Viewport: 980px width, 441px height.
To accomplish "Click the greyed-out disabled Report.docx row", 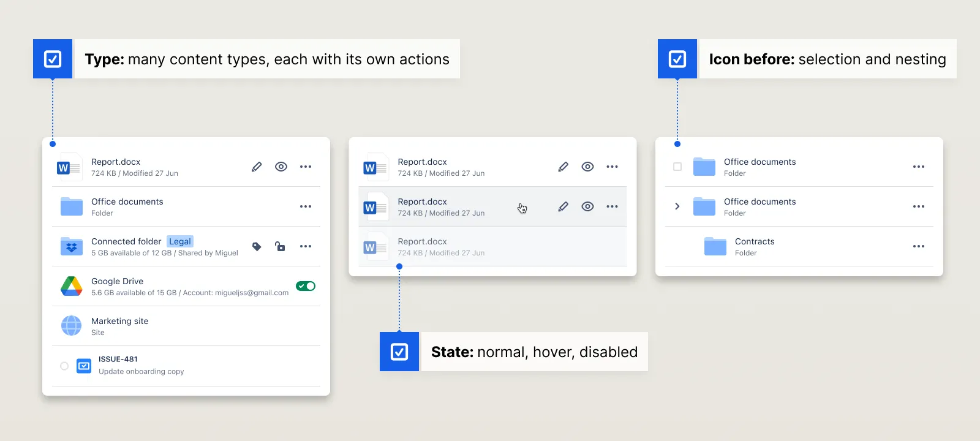I will (x=492, y=246).
